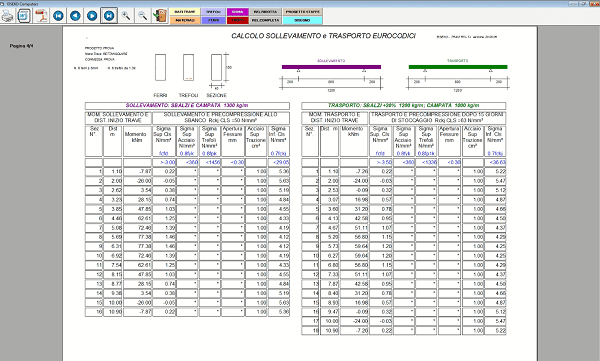Image resolution: width=600 pixels, height=361 pixels.
Task: Click the dark red button below SIGMA
Action: (238, 20)
